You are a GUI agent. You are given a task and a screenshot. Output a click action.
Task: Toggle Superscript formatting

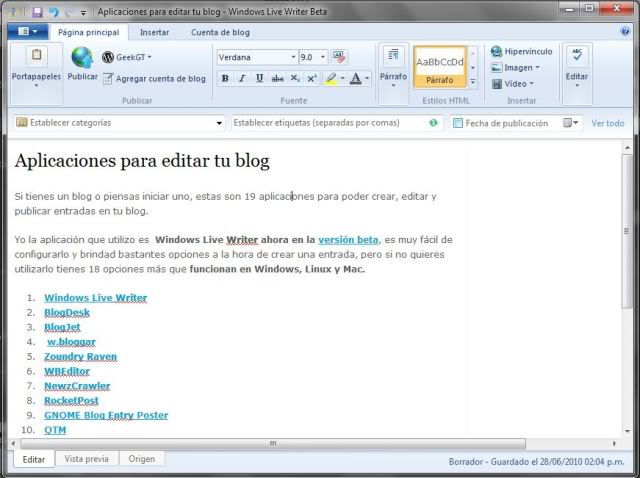[x=312, y=78]
